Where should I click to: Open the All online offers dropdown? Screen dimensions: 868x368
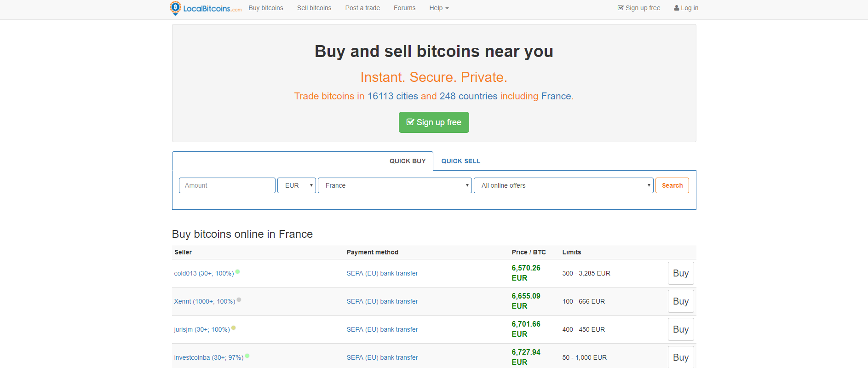[563, 185]
